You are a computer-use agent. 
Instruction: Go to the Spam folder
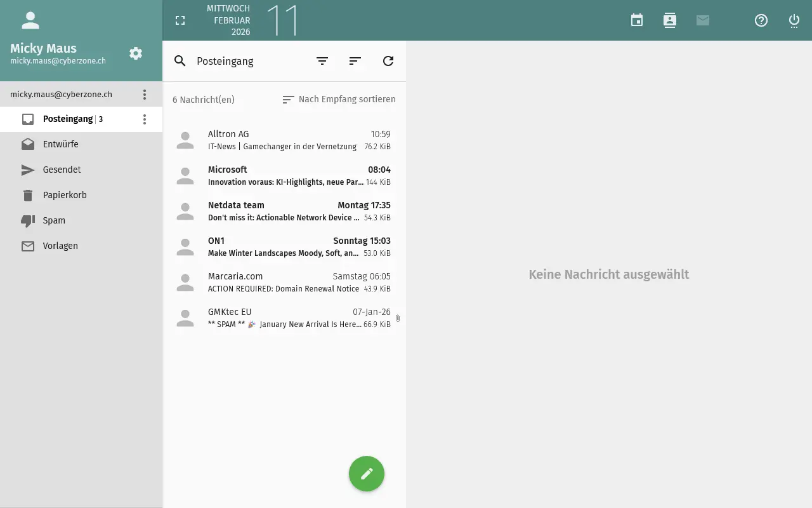point(54,220)
